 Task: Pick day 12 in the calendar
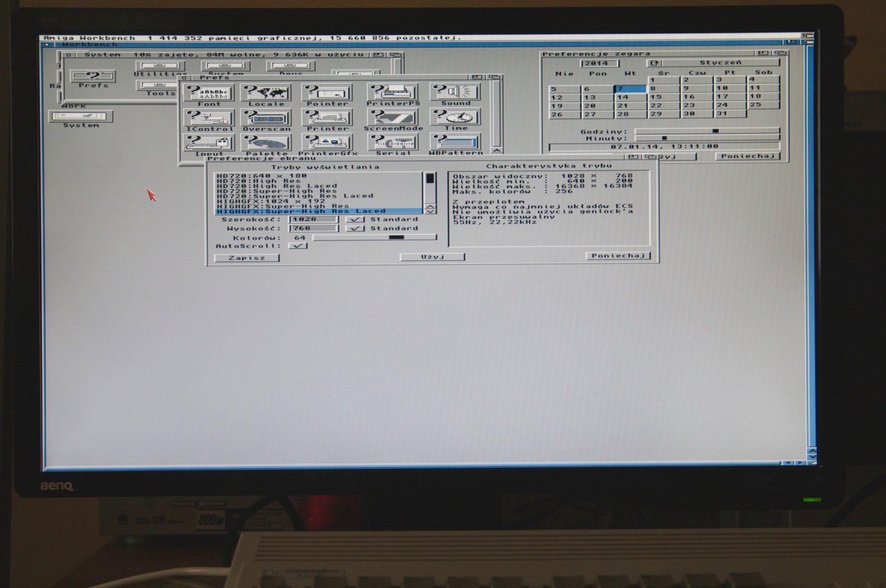click(x=564, y=97)
